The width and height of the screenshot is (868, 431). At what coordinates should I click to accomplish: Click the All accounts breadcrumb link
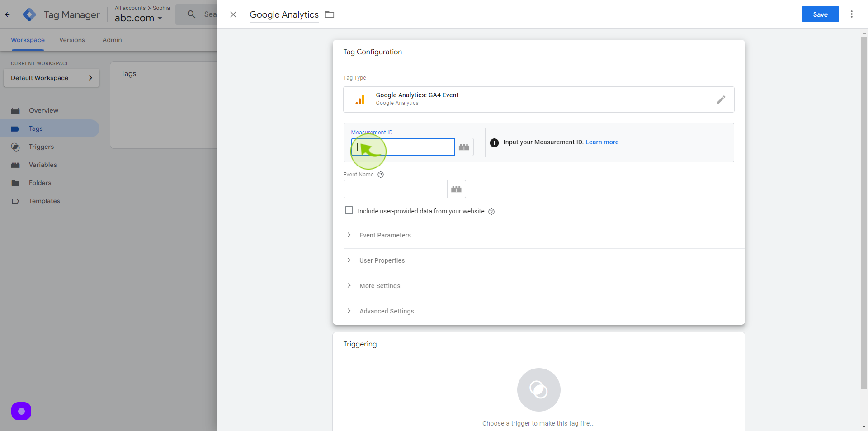coord(130,8)
